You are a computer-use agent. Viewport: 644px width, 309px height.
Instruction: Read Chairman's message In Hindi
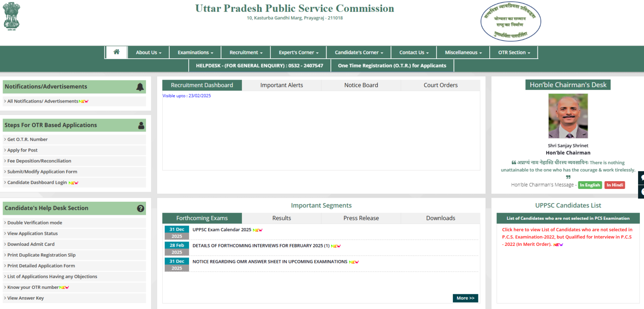click(x=615, y=185)
